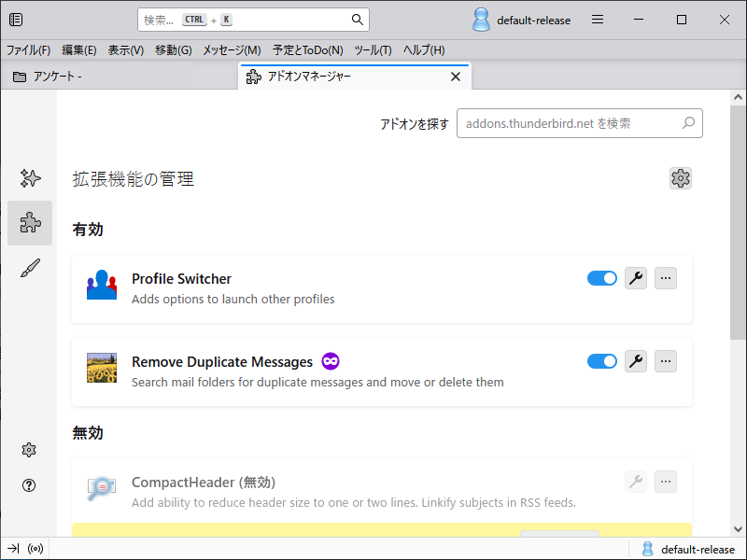Open the メッセージ(M) menu
747x560 pixels.
(232, 50)
